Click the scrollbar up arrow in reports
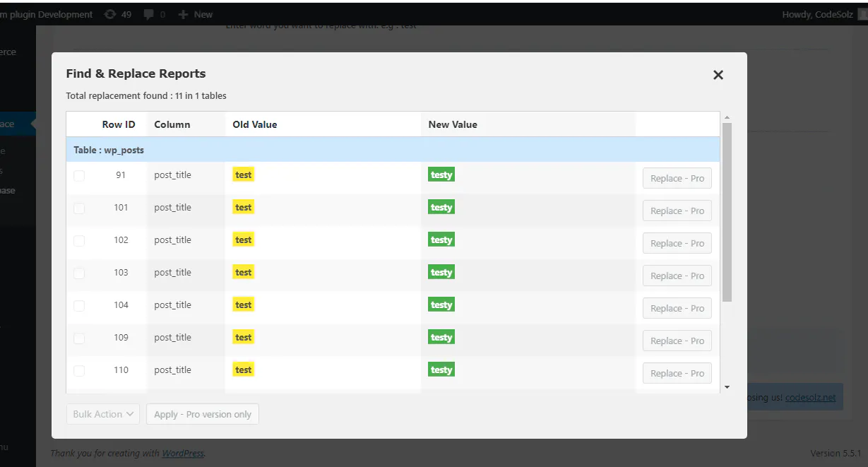 pos(727,117)
